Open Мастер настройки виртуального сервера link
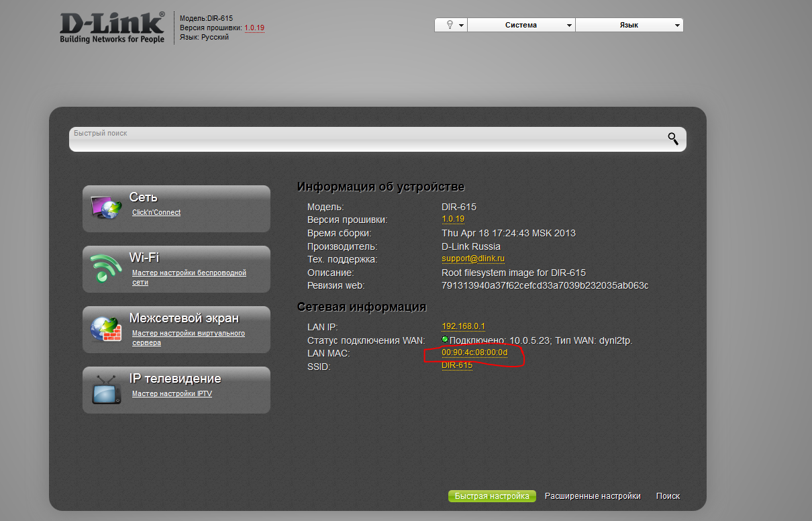Screen dimensions: 812x521 coord(189,338)
